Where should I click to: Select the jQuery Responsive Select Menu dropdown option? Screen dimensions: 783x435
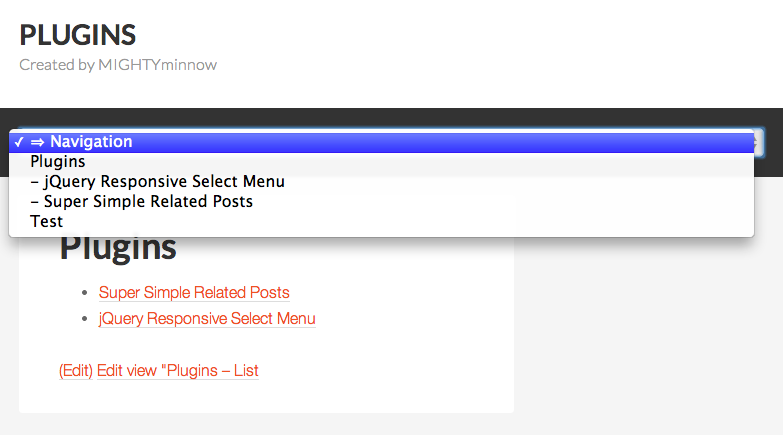pyautogui.click(x=382, y=182)
